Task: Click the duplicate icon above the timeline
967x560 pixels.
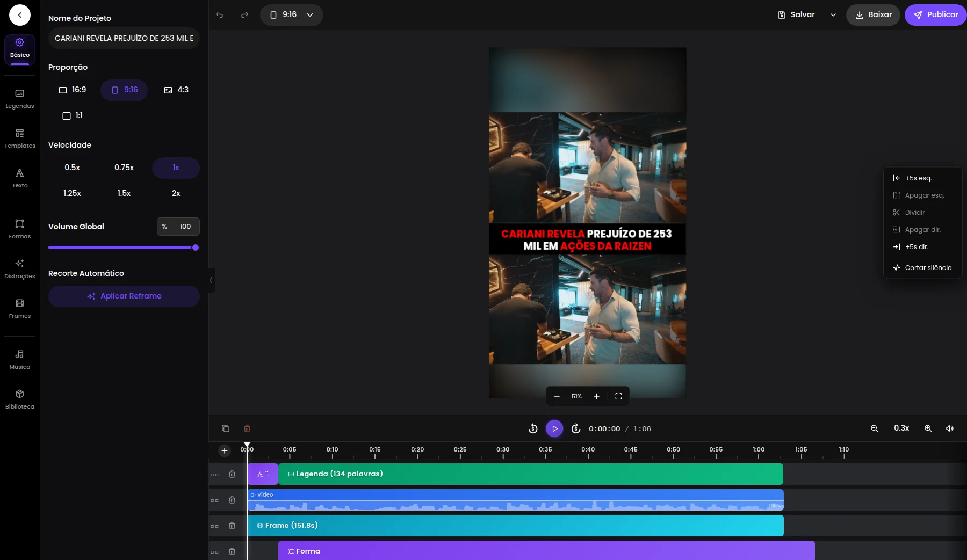Action: point(226,428)
